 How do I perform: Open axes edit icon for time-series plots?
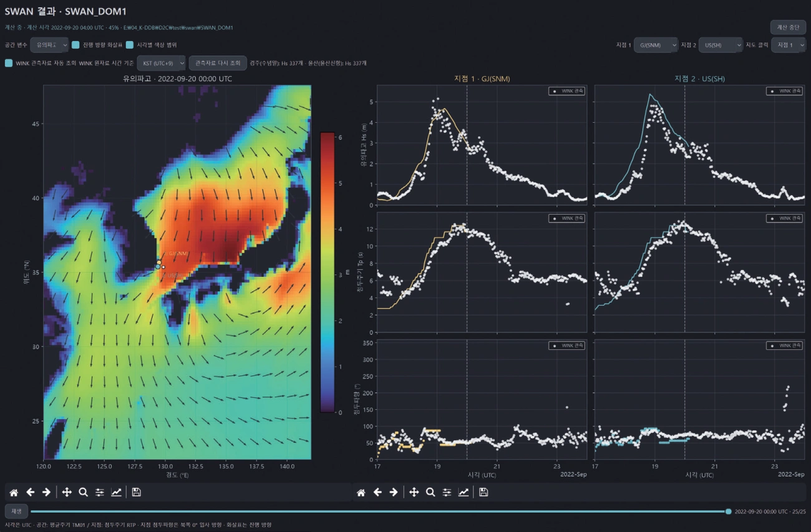[x=464, y=492]
